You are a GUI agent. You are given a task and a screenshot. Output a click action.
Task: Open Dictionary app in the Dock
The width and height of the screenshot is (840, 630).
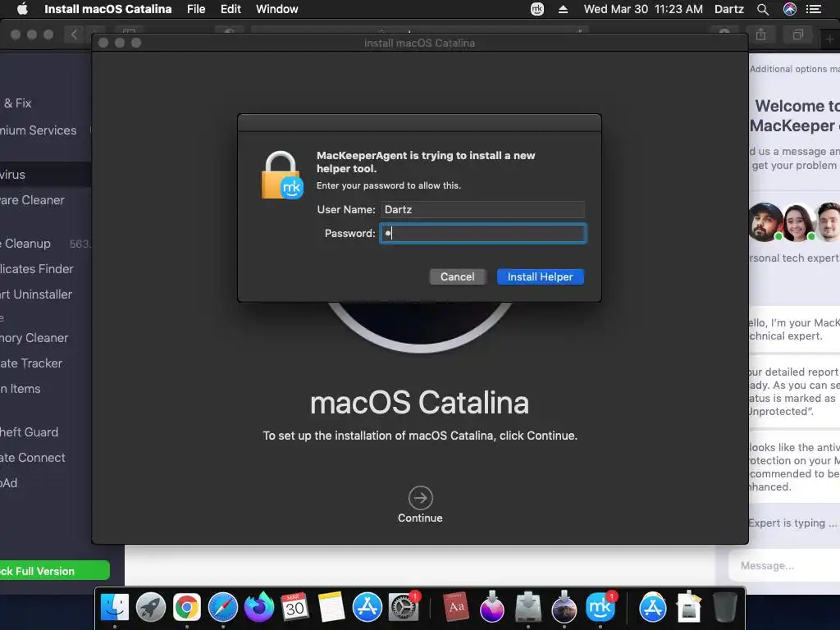[x=456, y=607]
